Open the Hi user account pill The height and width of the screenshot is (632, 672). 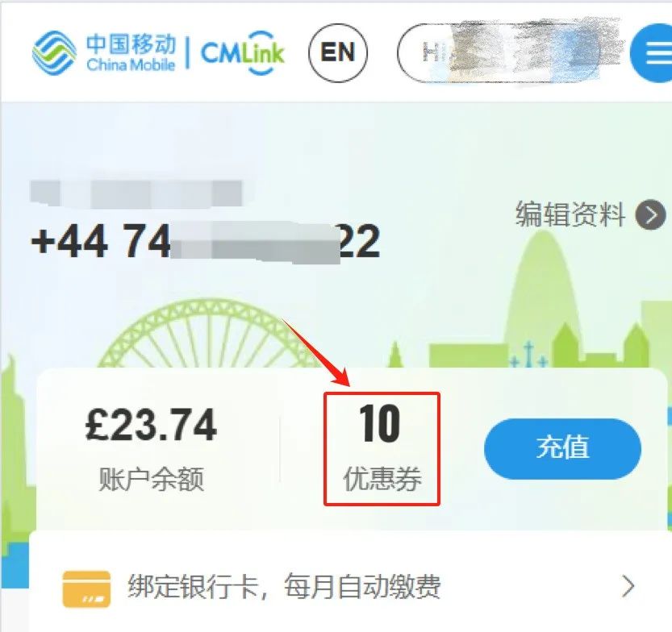point(508,52)
